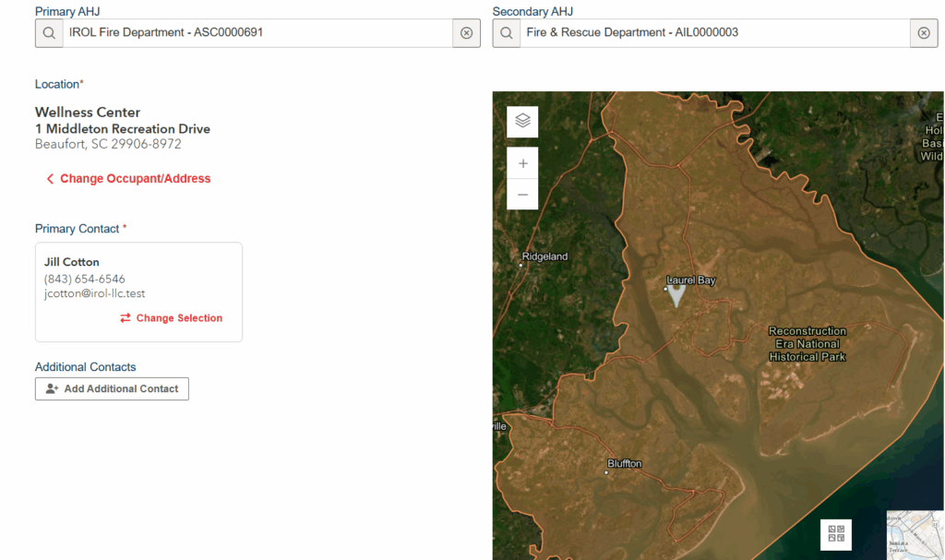Click the Bluffton map label
This screenshot has height=560, width=945.
625,463
